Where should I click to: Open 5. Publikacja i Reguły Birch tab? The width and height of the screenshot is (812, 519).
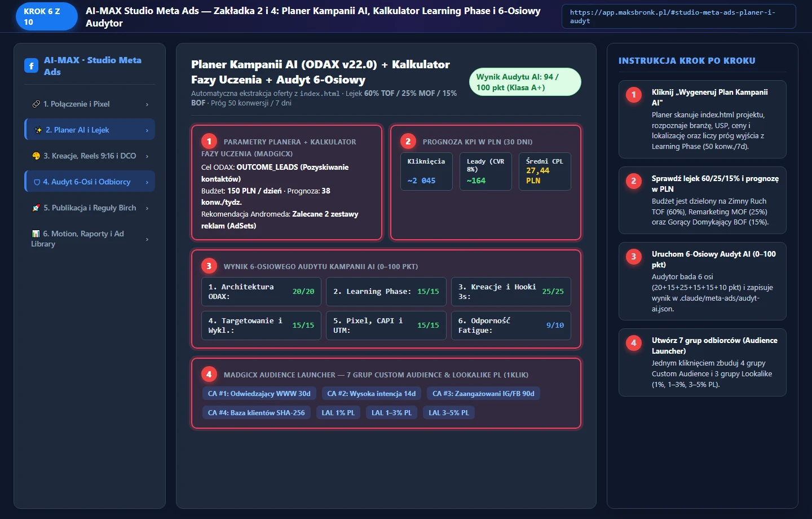coord(90,208)
